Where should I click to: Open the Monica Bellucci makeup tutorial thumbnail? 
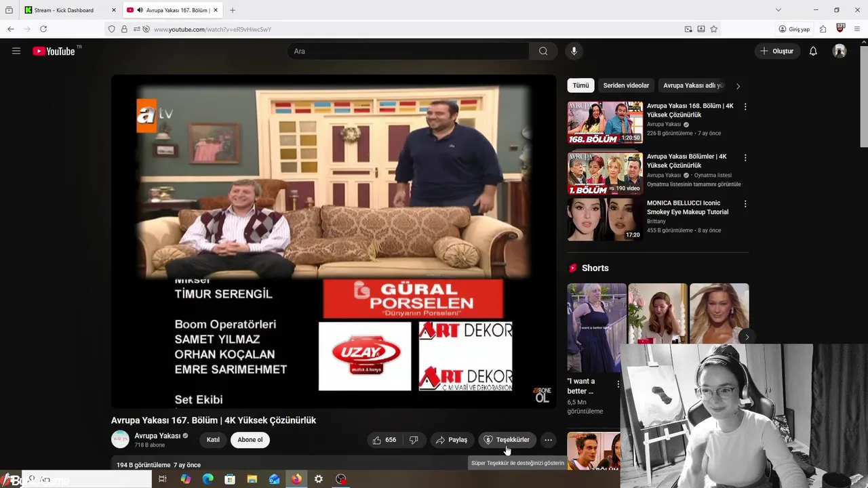tap(605, 220)
